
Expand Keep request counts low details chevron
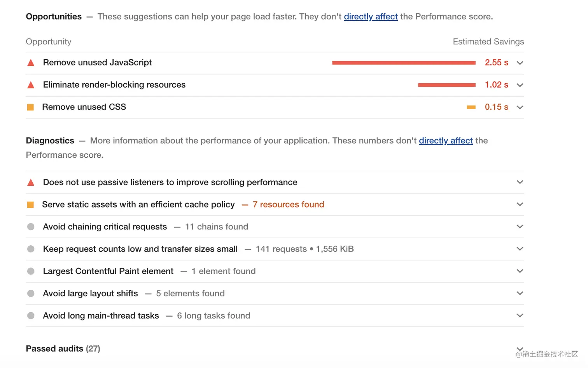tap(520, 249)
